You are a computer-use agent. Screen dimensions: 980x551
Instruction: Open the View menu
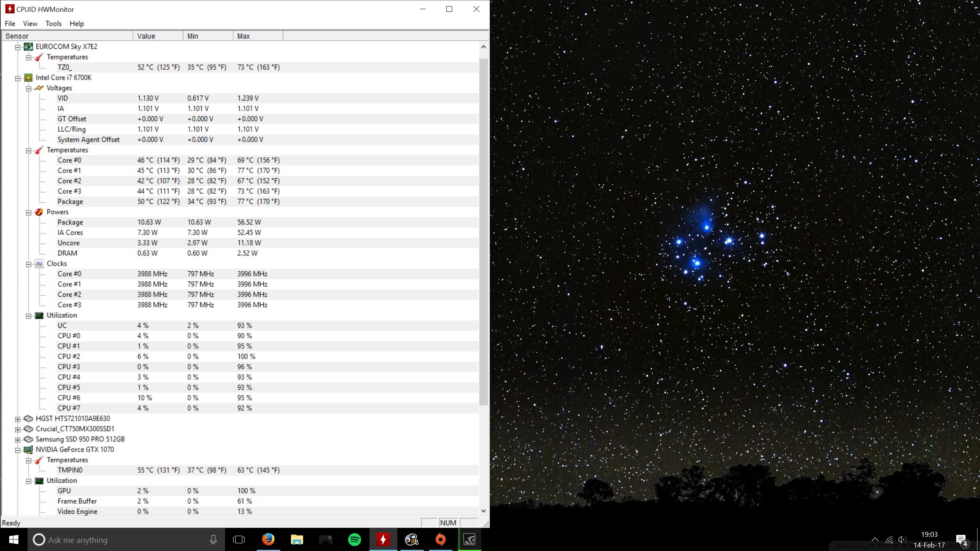pyautogui.click(x=30, y=23)
